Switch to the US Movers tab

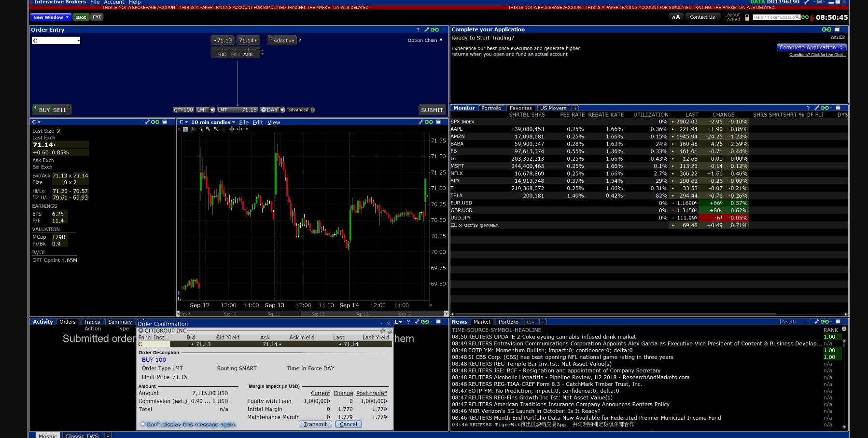(x=553, y=108)
